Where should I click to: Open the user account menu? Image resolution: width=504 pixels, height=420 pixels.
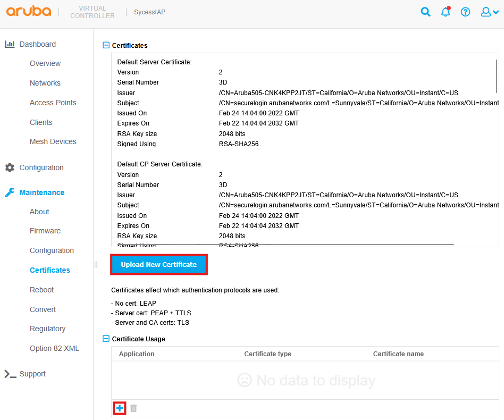coord(489,12)
